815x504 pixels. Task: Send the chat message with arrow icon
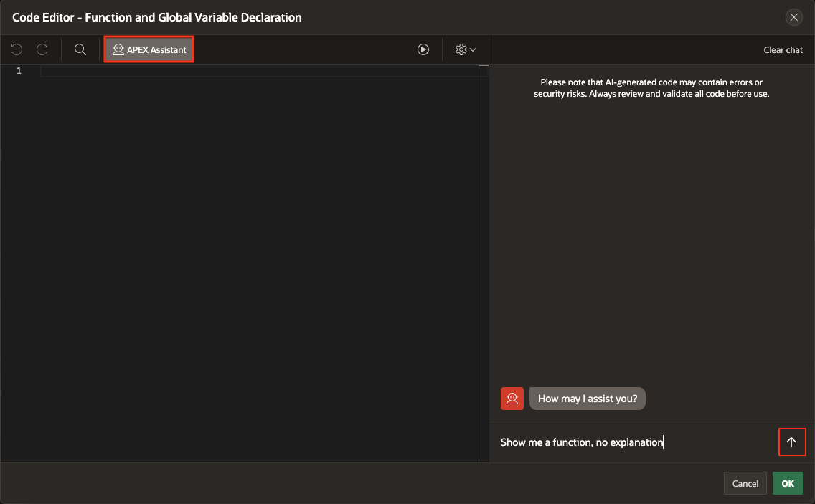point(791,442)
